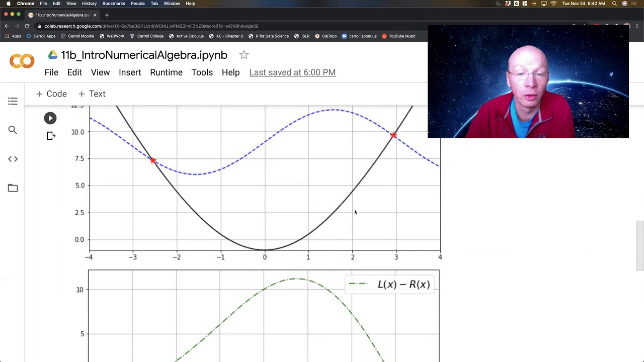Viewport: 644px width, 362px height.
Task: Click the Google Drive menu bar icon
Action: point(516,4)
